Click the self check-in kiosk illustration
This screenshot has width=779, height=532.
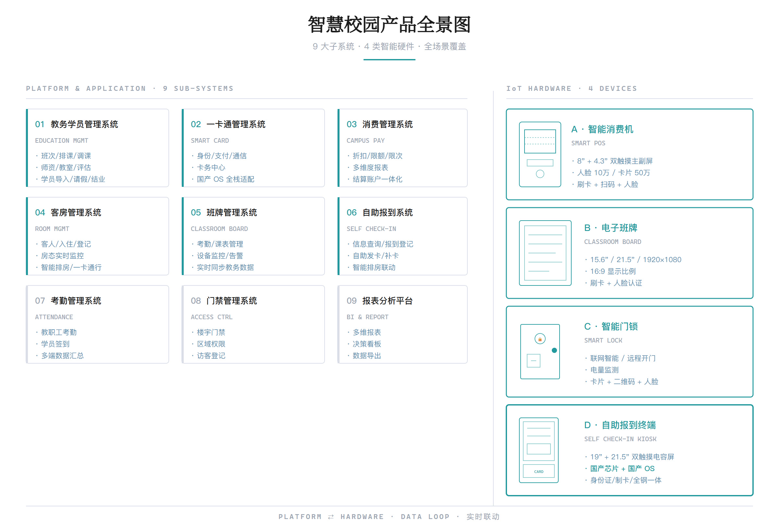click(x=538, y=450)
